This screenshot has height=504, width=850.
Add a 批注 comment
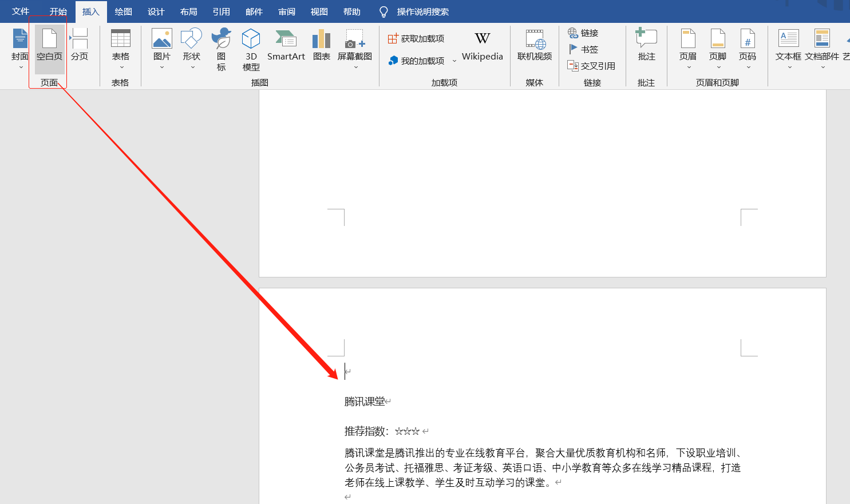(x=647, y=46)
